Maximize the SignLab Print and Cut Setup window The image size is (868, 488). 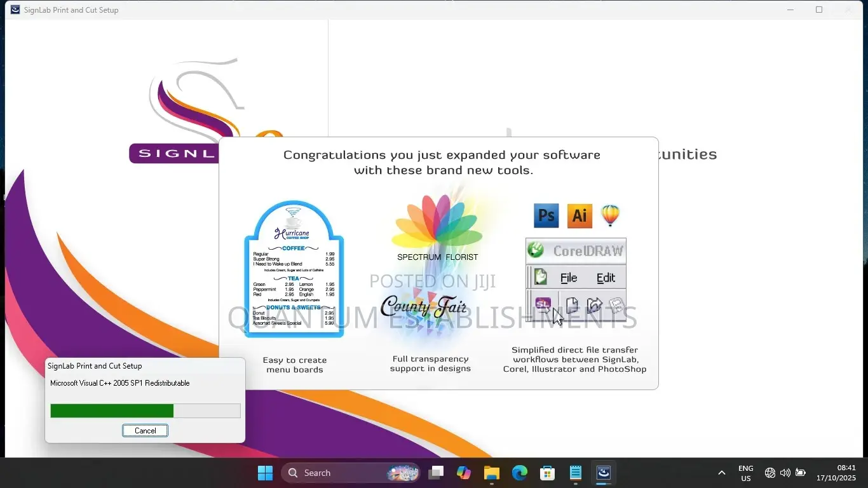click(819, 10)
